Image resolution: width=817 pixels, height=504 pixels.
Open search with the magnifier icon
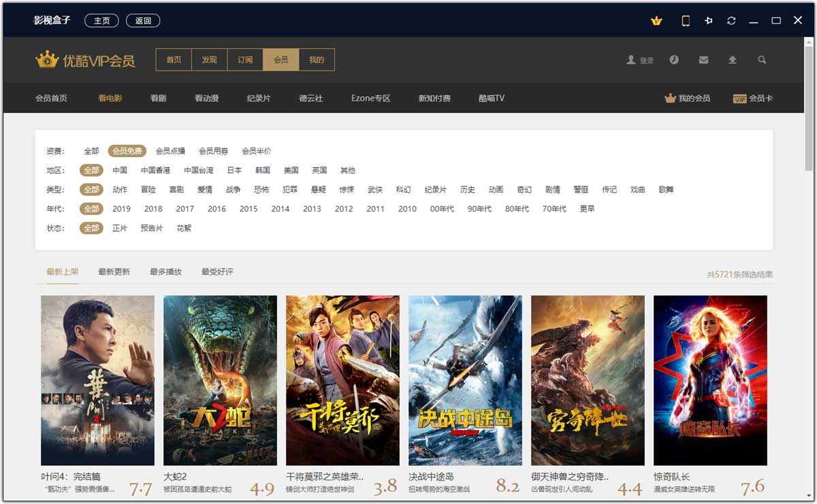[762, 60]
